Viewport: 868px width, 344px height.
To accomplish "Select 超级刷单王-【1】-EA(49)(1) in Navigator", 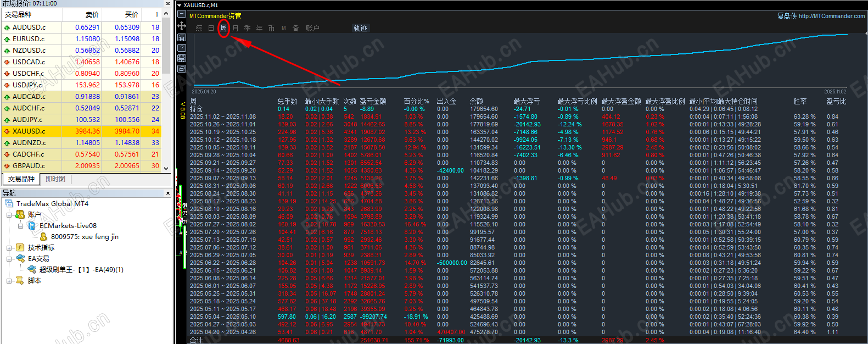I will (x=81, y=270).
